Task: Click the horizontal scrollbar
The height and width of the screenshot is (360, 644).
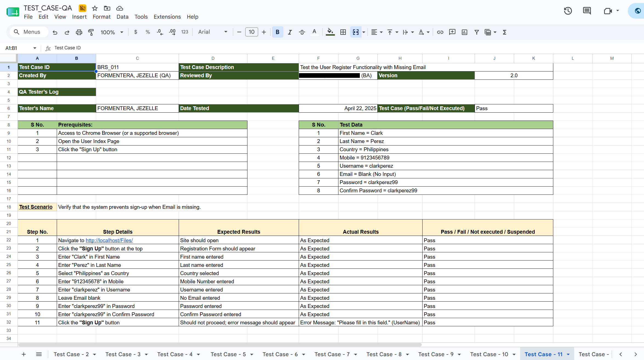Action: coord(220,345)
